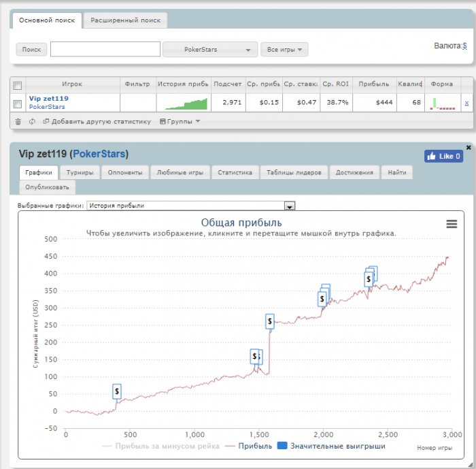Close the Vip zet119 panel
Screen dimensions: 476x469
[x=469, y=148]
